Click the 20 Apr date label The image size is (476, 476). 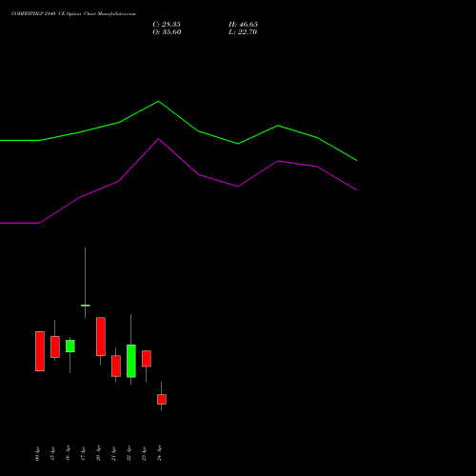[98, 454]
